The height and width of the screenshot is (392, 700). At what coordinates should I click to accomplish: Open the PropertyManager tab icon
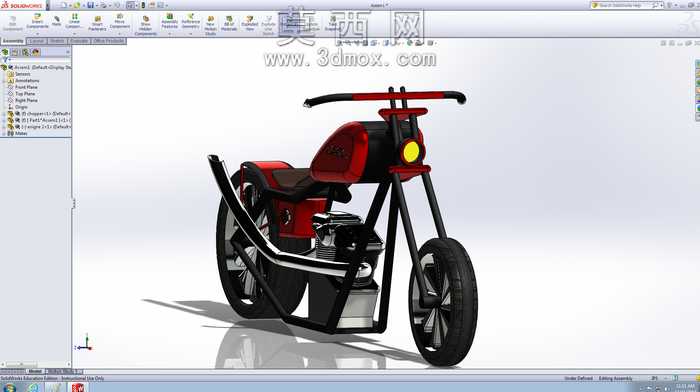tap(15, 52)
